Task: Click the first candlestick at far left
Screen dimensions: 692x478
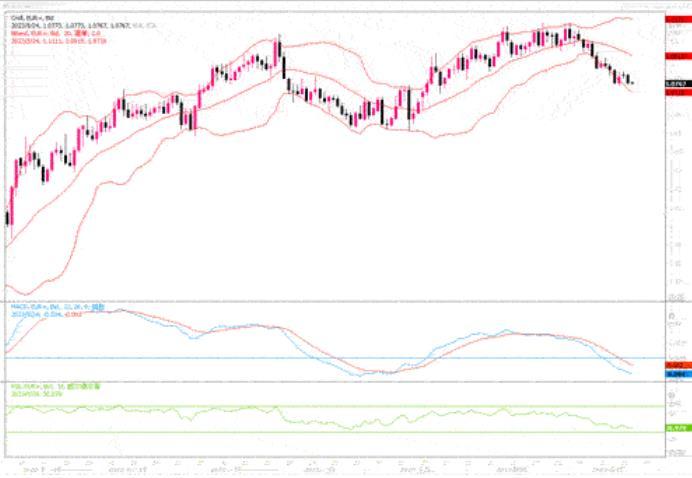Action: pyautogui.click(x=8, y=217)
